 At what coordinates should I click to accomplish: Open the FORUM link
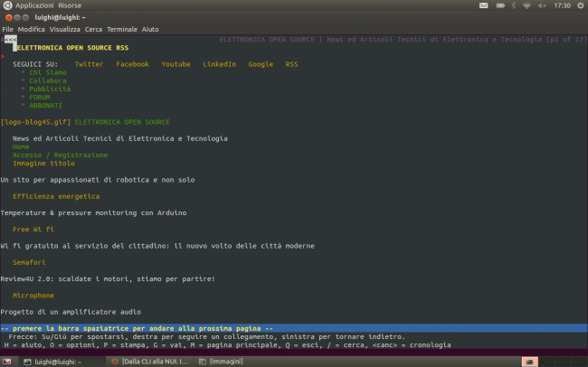click(40, 97)
